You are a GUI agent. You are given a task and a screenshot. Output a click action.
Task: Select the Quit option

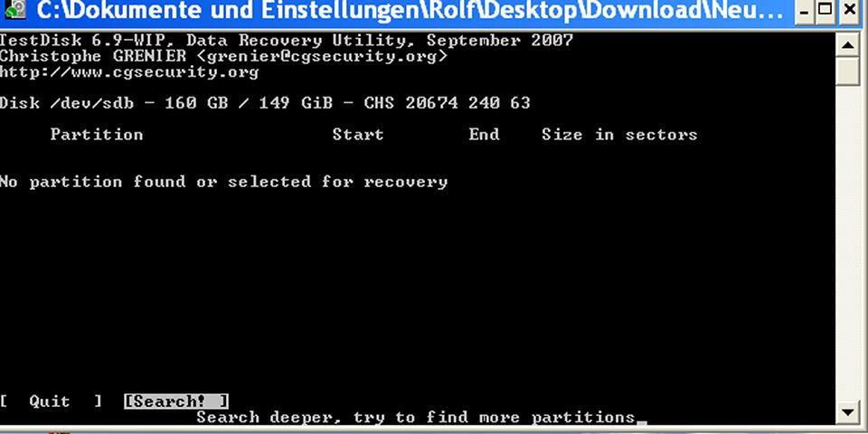click(51, 401)
